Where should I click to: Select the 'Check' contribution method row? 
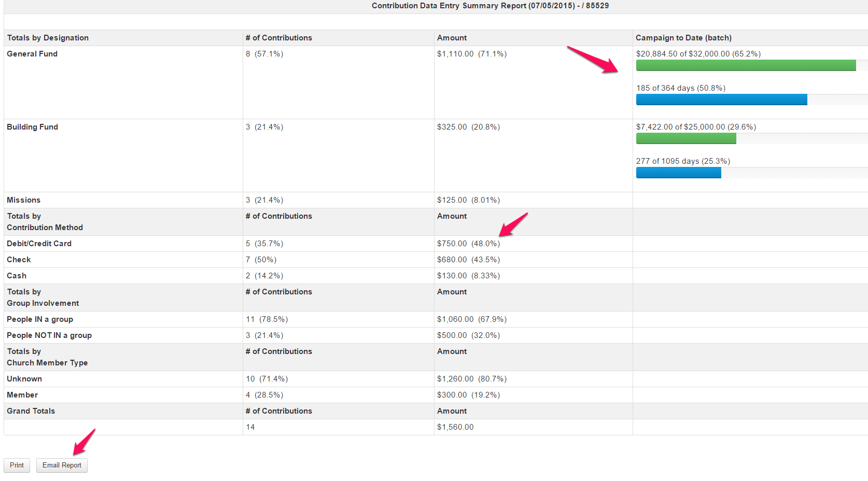[436, 260]
